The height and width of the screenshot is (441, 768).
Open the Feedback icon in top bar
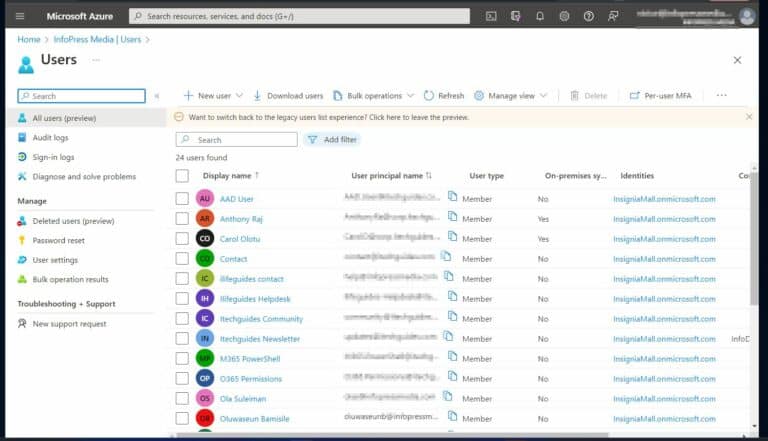(x=613, y=16)
